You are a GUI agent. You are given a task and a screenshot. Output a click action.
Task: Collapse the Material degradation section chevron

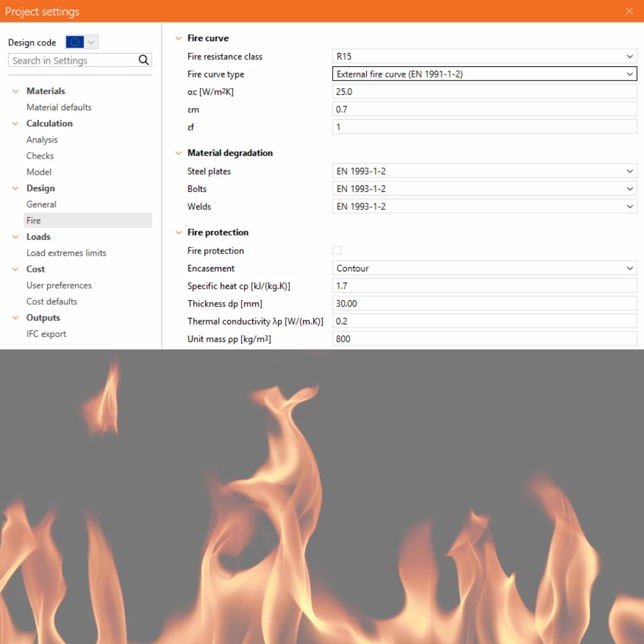(x=178, y=153)
